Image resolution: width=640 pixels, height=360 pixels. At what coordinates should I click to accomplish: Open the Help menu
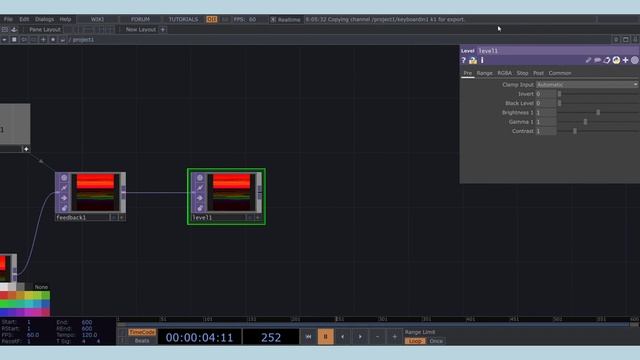click(x=65, y=19)
